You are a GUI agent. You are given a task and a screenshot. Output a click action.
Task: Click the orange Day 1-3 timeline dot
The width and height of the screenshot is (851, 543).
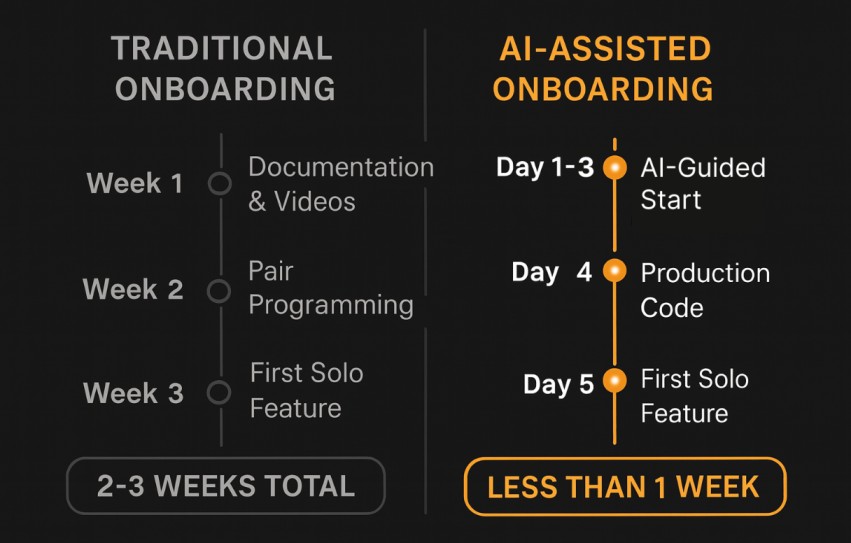tap(615, 167)
